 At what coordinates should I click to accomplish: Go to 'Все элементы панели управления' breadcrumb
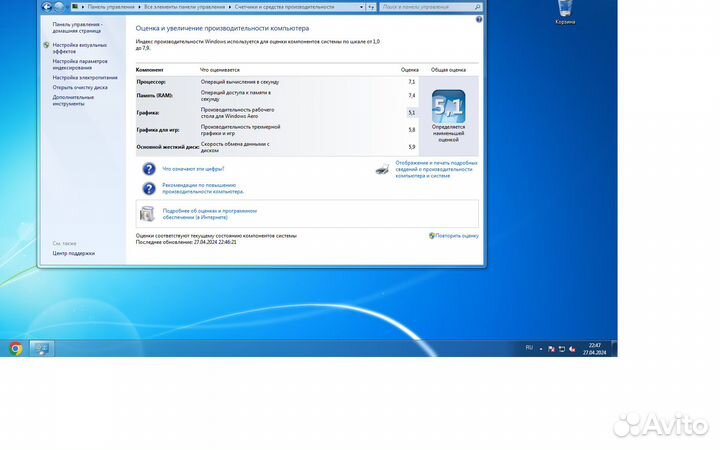pos(185,7)
